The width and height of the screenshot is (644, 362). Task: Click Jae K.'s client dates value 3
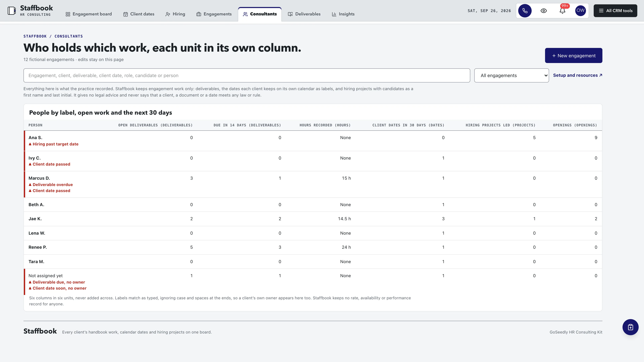point(443,219)
